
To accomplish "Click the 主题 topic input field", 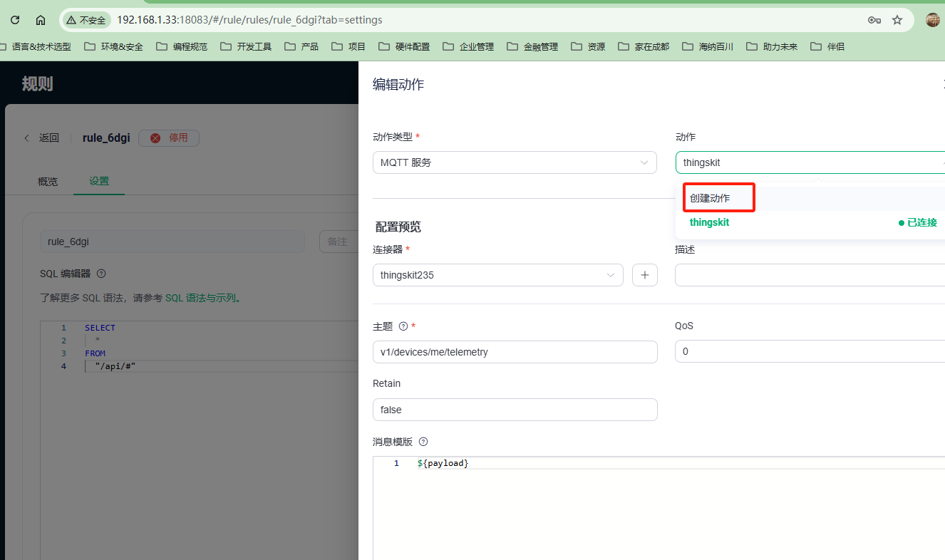I will pyautogui.click(x=514, y=351).
